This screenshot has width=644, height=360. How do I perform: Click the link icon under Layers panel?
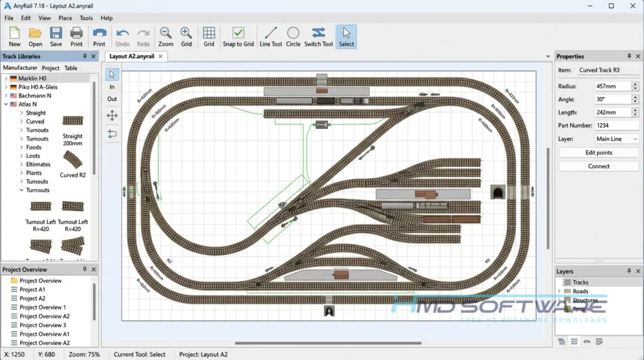[x=587, y=342]
